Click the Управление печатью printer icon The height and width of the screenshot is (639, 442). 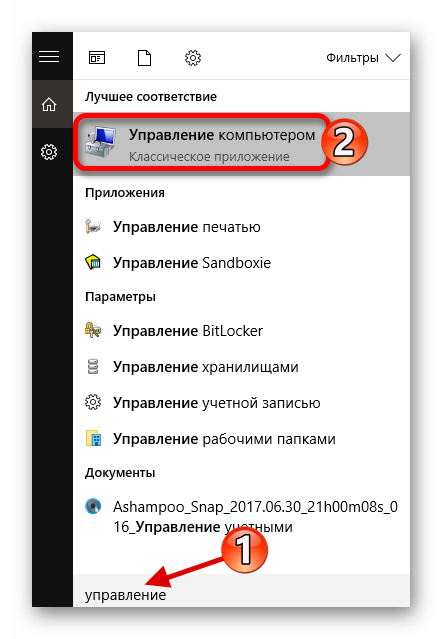(93, 227)
